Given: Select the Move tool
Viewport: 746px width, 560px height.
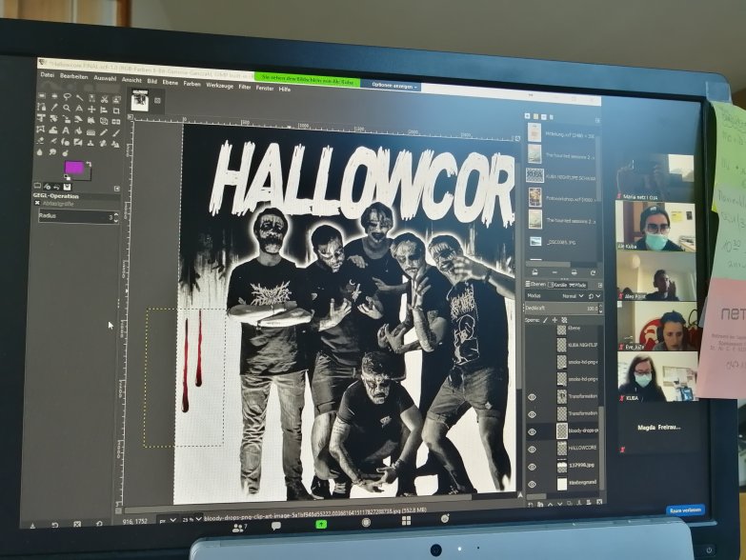Looking at the screenshot, I should 91,110.
